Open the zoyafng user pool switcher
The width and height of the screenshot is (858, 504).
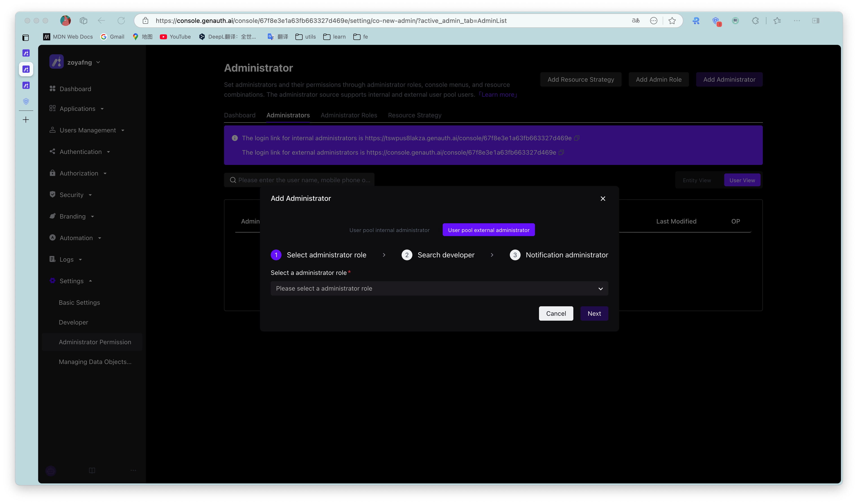[x=79, y=62]
